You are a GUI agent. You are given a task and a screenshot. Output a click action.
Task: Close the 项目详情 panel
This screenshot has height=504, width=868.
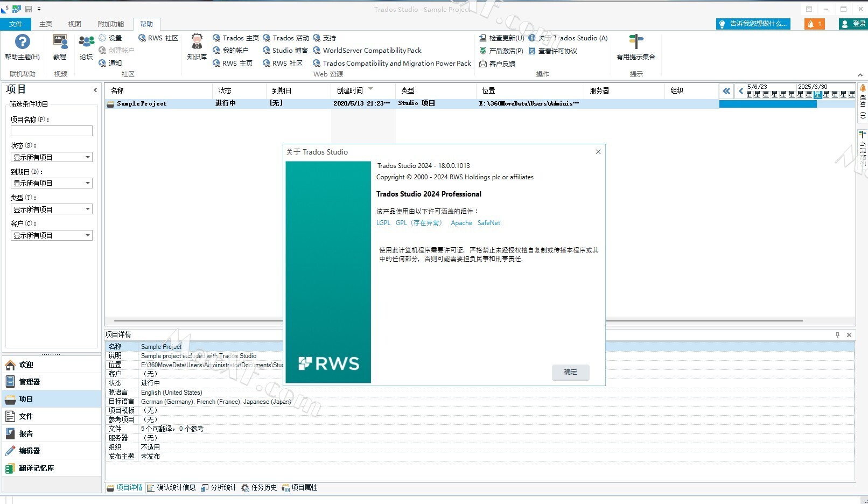pyautogui.click(x=849, y=335)
